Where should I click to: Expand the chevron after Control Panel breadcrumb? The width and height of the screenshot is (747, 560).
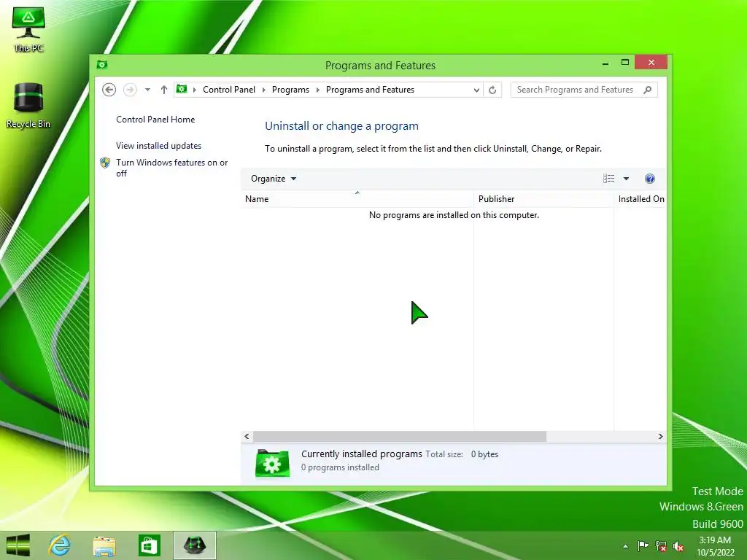click(x=263, y=90)
